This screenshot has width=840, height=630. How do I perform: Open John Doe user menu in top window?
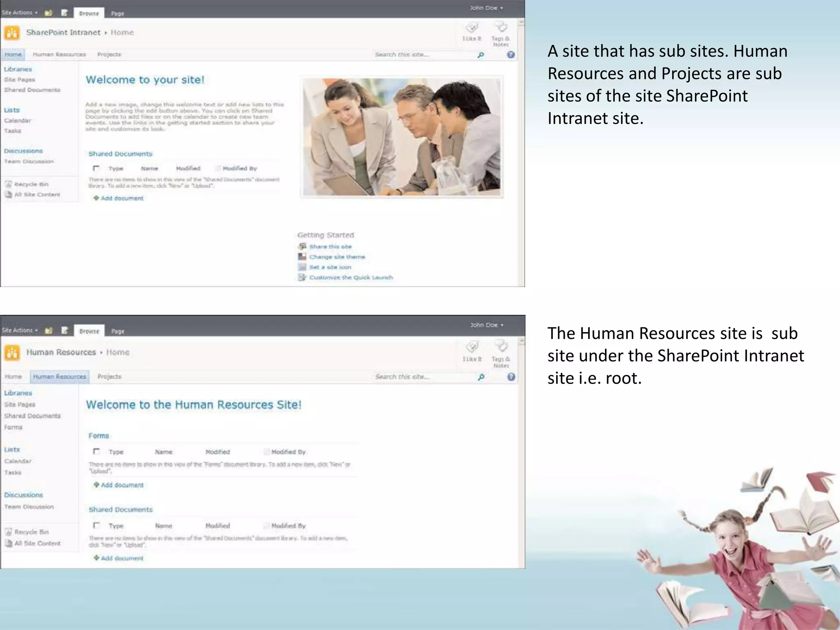[486, 8]
